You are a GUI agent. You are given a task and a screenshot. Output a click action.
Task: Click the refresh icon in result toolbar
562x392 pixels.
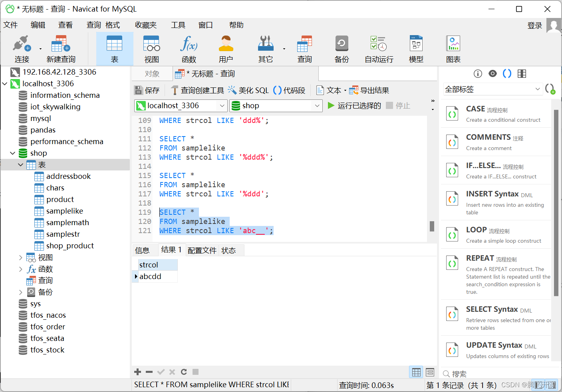pos(184,372)
